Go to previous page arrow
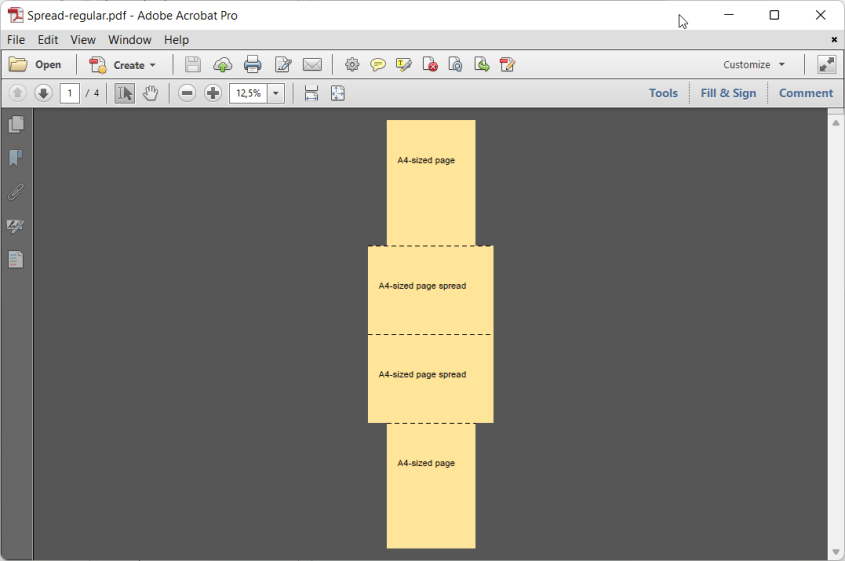The image size is (845, 561). pyautogui.click(x=17, y=93)
